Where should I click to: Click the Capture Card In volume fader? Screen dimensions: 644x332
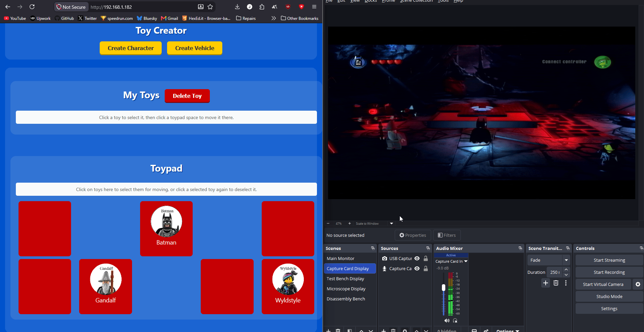tap(444, 288)
